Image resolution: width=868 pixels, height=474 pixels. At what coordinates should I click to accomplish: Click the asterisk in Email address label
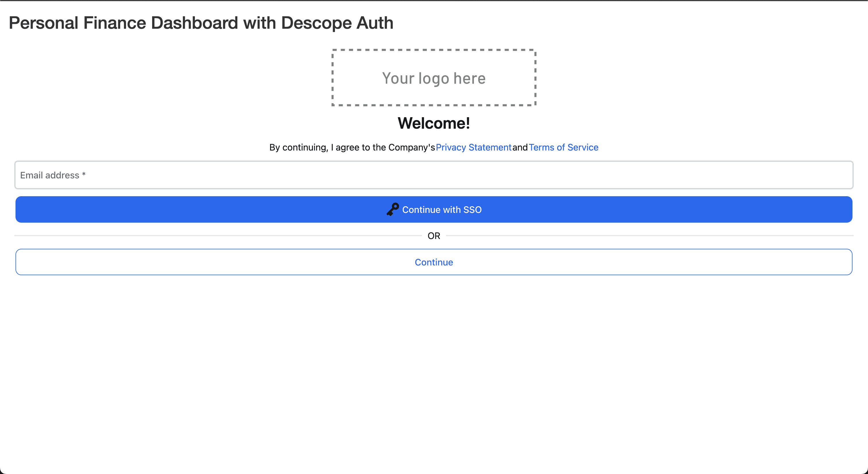tap(84, 175)
